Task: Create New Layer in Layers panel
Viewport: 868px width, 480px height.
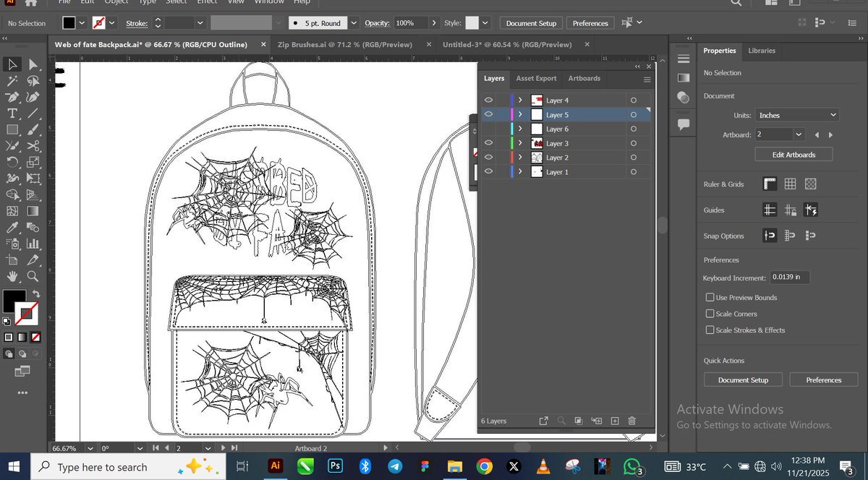Action: 615,421
